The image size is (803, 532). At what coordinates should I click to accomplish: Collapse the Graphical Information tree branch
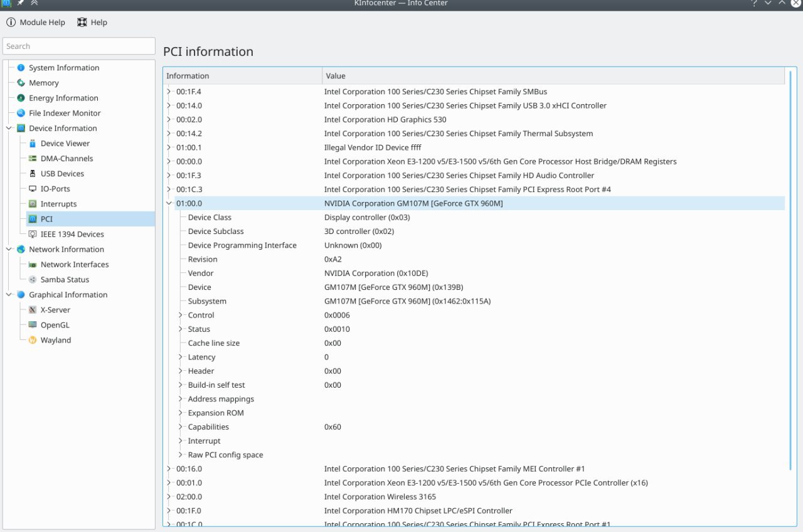point(9,295)
